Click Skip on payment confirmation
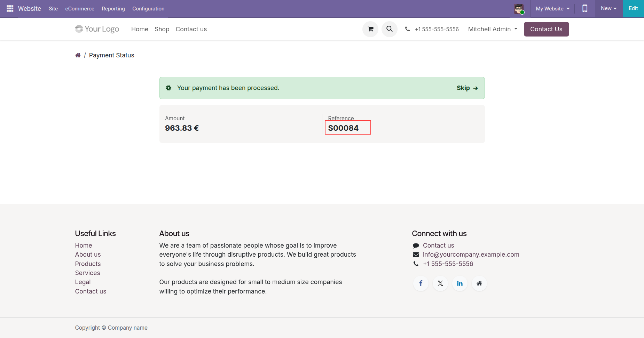644x338 pixels. pos(467,88)
